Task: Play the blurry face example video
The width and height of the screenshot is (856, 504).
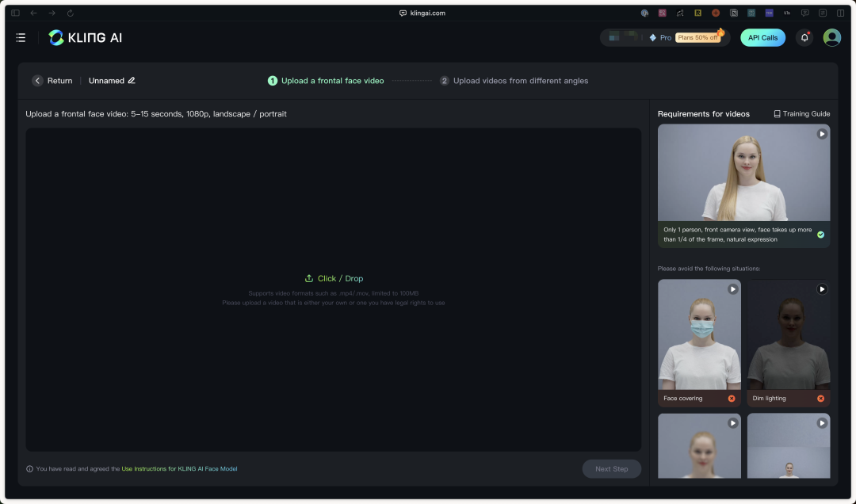Action: point(732,423)
